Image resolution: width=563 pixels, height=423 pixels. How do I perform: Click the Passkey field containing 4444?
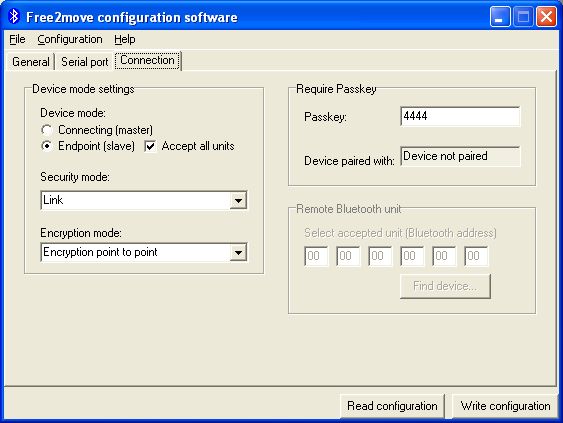tap(460, 116)
